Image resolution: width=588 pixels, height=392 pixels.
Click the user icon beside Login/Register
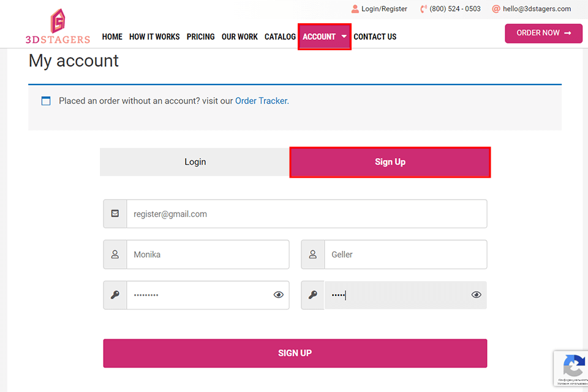355,9
